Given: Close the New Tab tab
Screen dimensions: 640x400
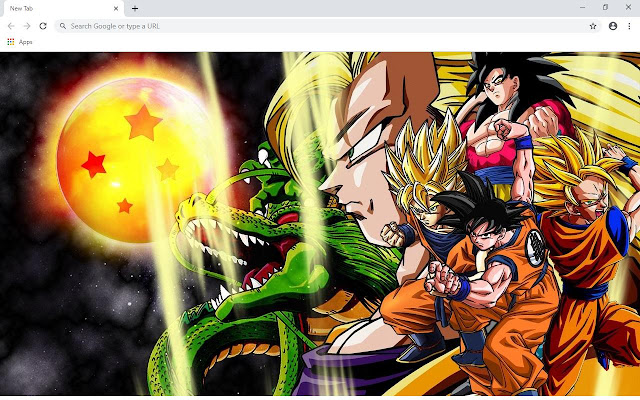Looking at the screenshot, I should point(116,8).
